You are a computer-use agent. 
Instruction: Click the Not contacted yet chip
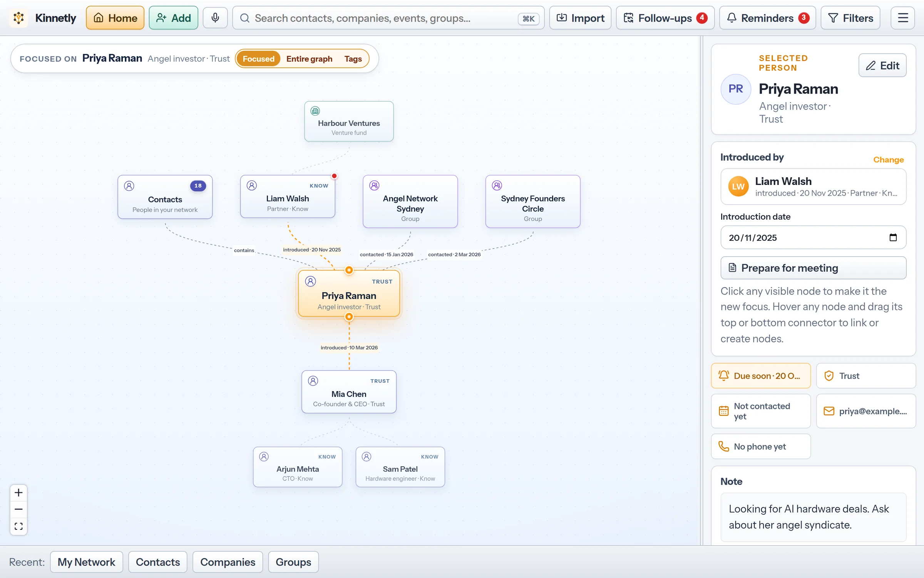[x=761, y=411]
